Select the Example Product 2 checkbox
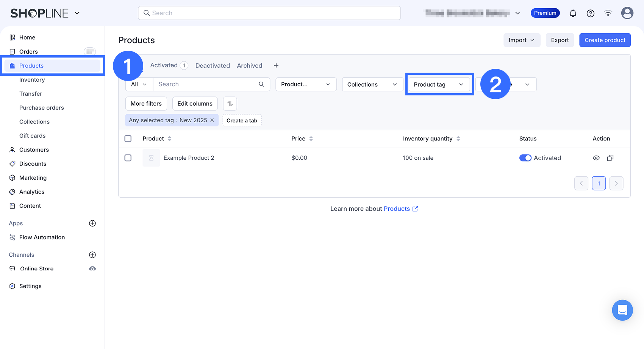644x349 pixels. point(128,158)
